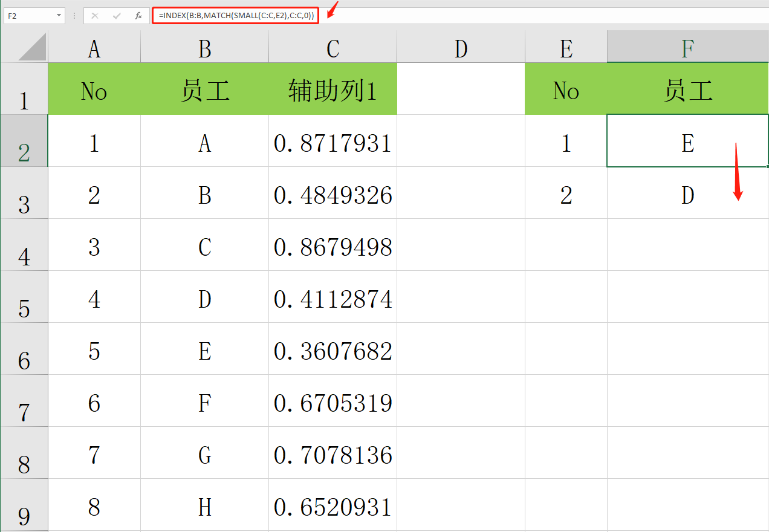Image resolution: width=769 pixels, height=532 pixels.
Task: Click cell A9 containing number 8
Action: pyautogui.click(x=94, y=505)
